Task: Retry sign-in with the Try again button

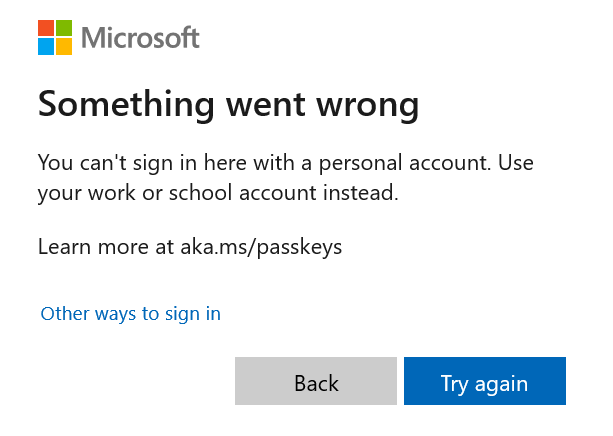Action: coord(485,381)
